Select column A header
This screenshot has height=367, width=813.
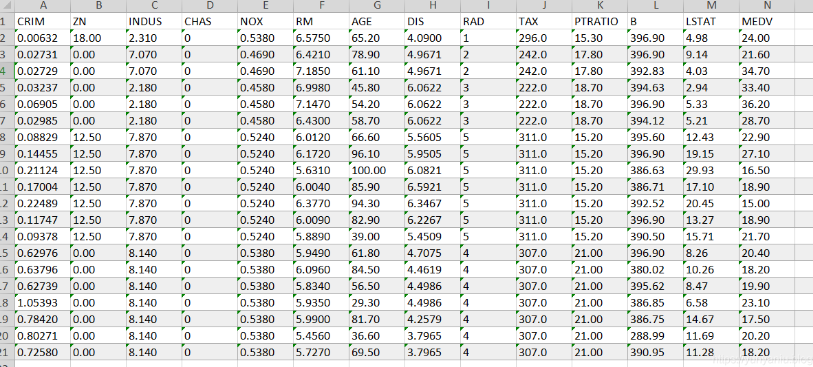coord(43,6)
